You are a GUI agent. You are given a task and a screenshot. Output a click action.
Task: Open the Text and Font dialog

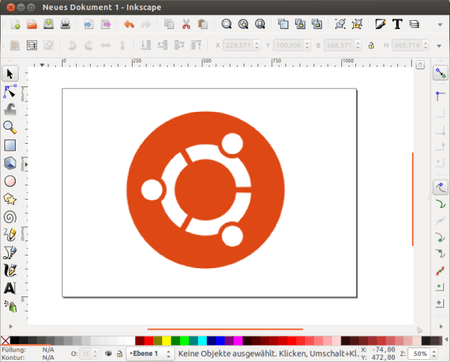pyautogui.click(x=397, y=24)
